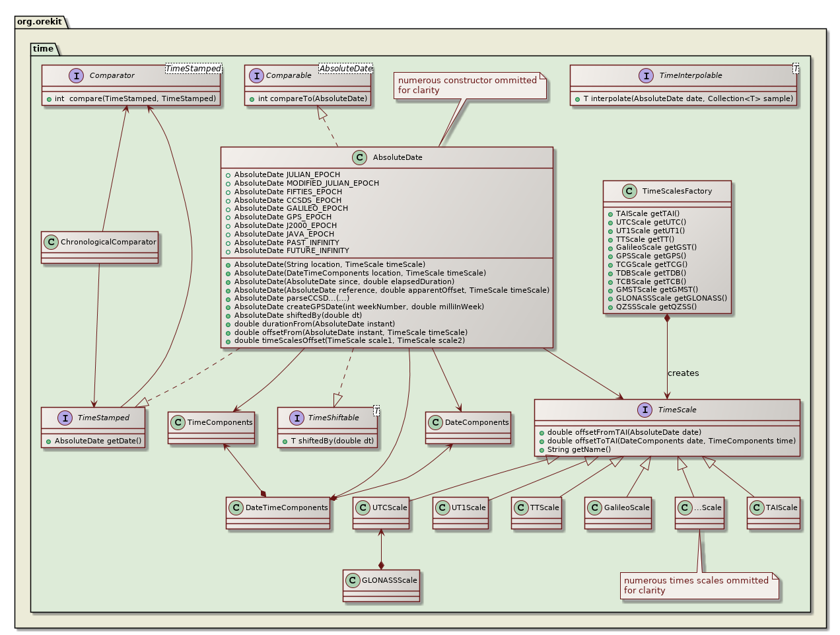This screenshot has width=840, height=635.
Task: Click the class icon of AbsoluteDate
Action: (x=359, y=157)
